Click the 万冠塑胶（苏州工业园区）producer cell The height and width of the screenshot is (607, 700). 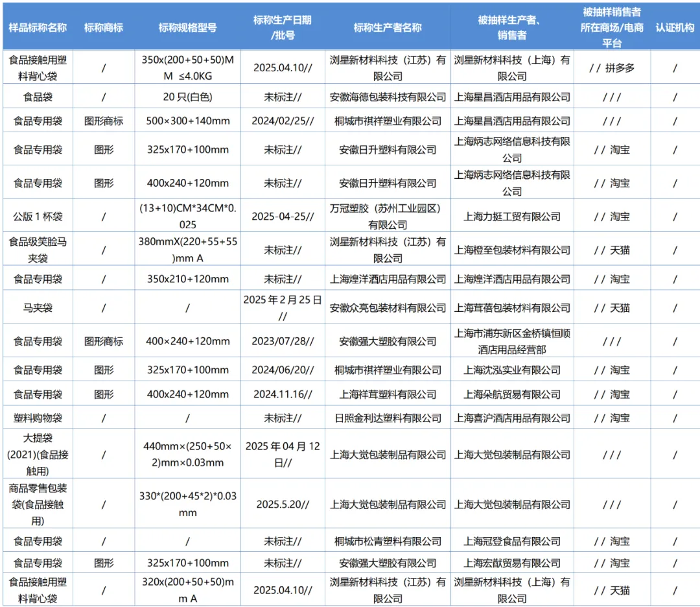tap(388, 217)
